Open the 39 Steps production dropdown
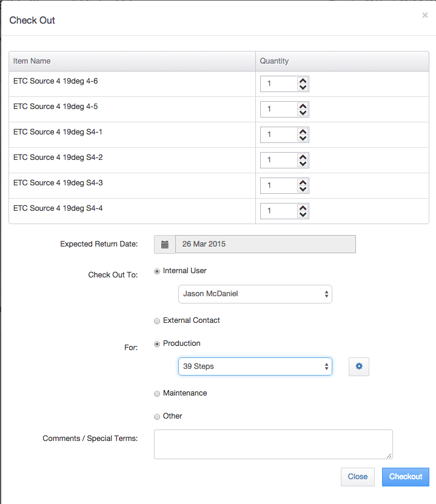The image size is (436, 504). (x=255, y=366)
